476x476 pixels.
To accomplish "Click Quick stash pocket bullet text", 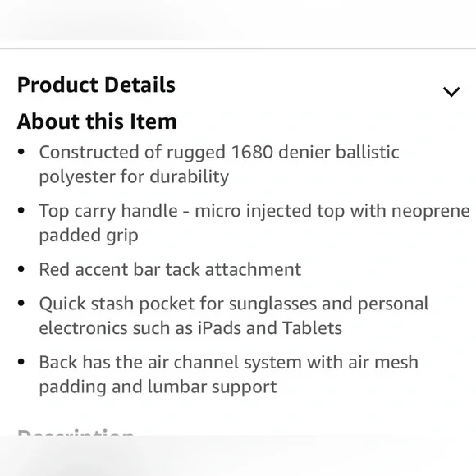I will [x=234, y=316].
